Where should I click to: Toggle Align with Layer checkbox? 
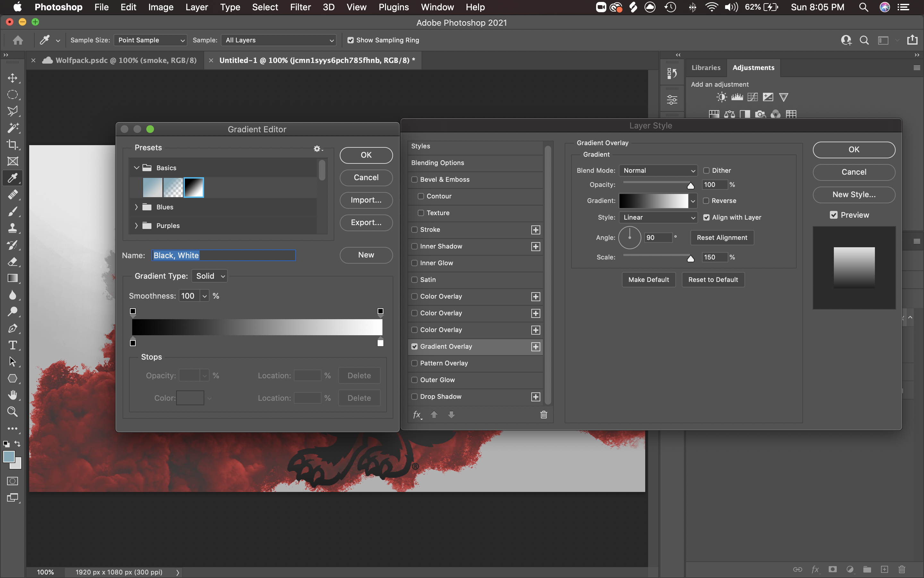pyautogui.click(x=706, y=217)
